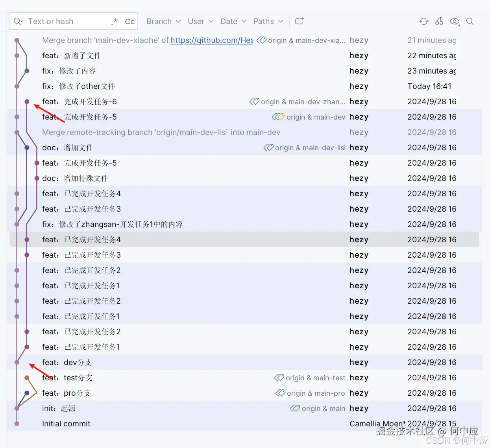The height and width of the screenshot is (448, 490).
Task: Click the 'origin & main-dev-xia...' branch label
Action: tap(307, 40)
